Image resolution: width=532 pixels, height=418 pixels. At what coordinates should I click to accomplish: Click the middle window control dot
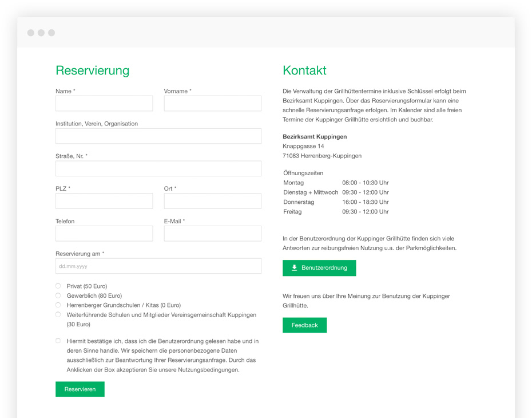pos(41,33)
